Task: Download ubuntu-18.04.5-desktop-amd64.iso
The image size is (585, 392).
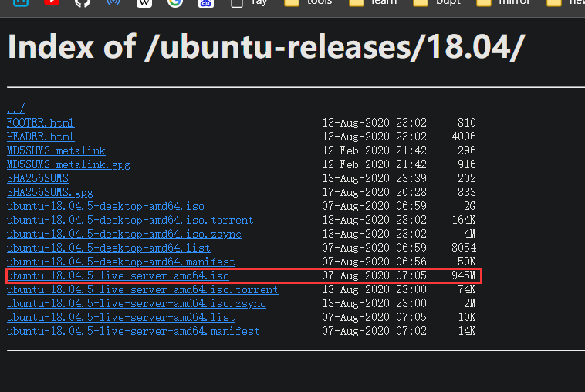Action: 106,206
